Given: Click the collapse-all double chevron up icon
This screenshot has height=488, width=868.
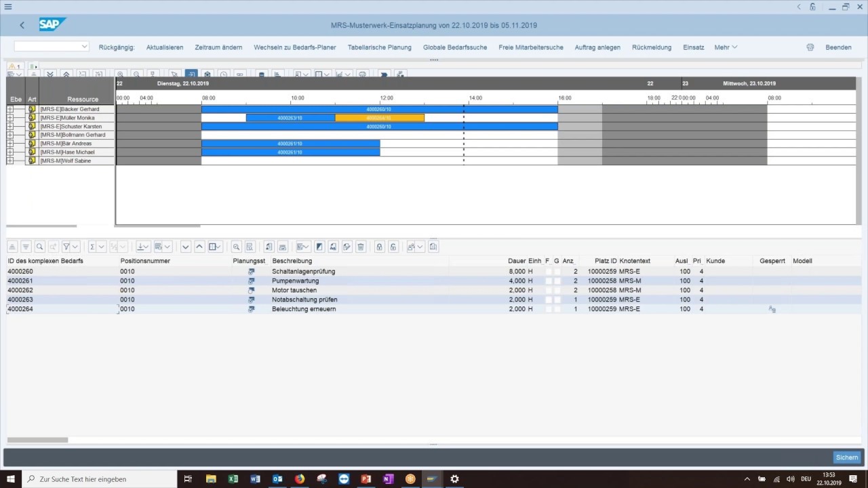Looking at the screenshot, I should 66,75.
